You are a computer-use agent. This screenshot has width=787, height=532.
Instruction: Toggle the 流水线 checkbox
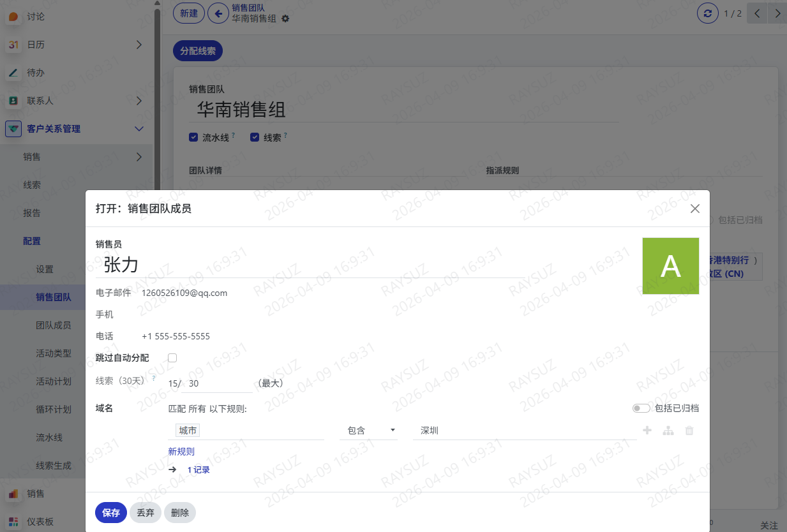tap(193, 137)
